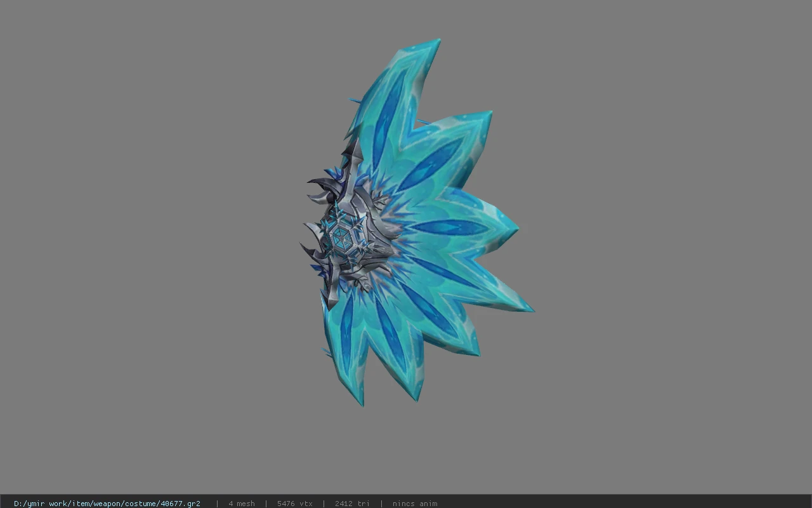Click the blue petal fan model in the viewport
Screen dimensions: 812x508
tap(417, 222)
